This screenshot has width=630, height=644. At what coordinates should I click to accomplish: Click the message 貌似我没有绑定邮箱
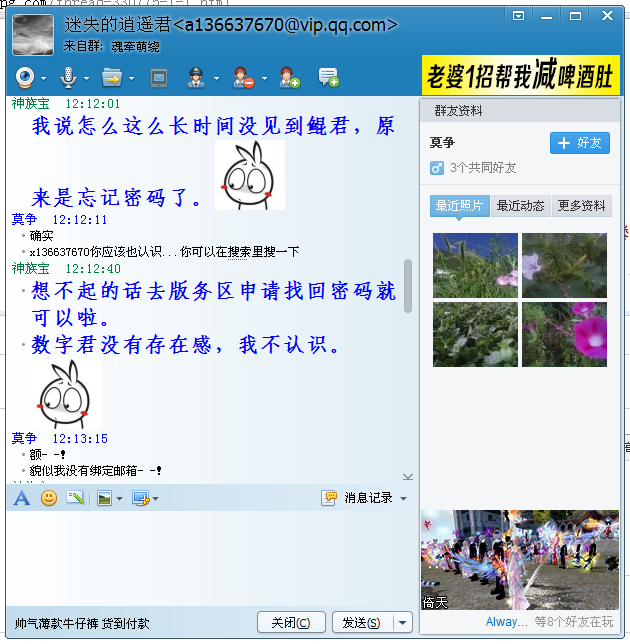coord(95,471)
